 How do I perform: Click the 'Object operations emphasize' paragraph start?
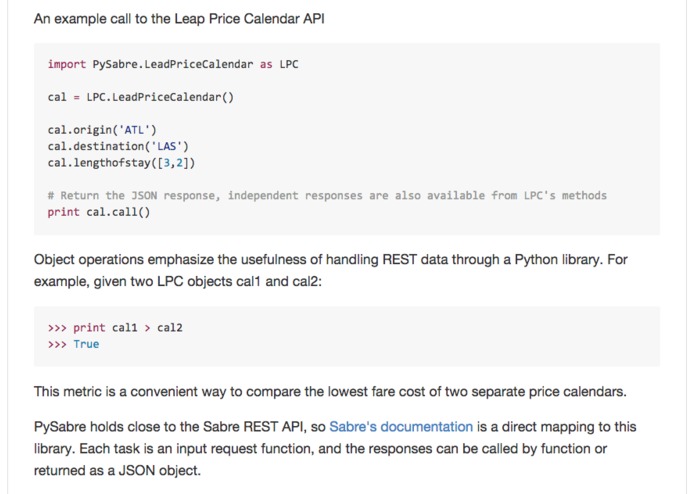coord(120,260)
